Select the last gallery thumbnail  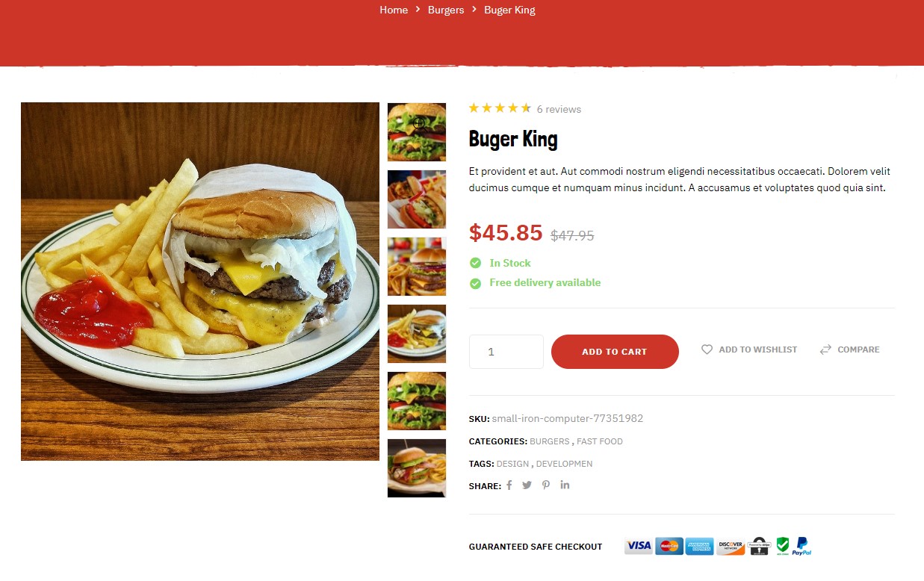coord(417,468)
